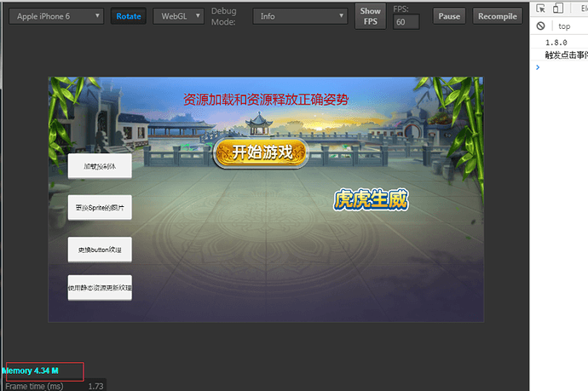Pause the game preview
588x391 pixels.
coord(449,16)
